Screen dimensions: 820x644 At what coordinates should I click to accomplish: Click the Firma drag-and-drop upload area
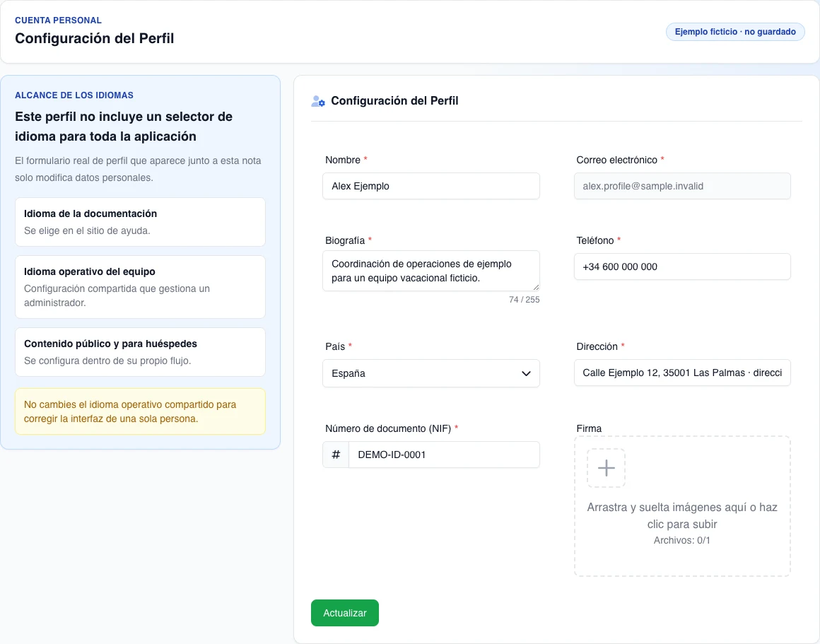[682, 506]
